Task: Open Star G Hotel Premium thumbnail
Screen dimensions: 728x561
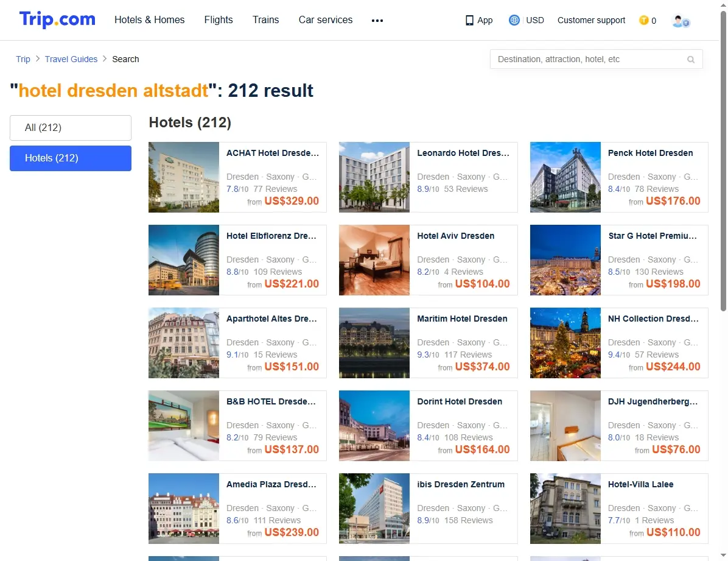Action: coord(565,260)
